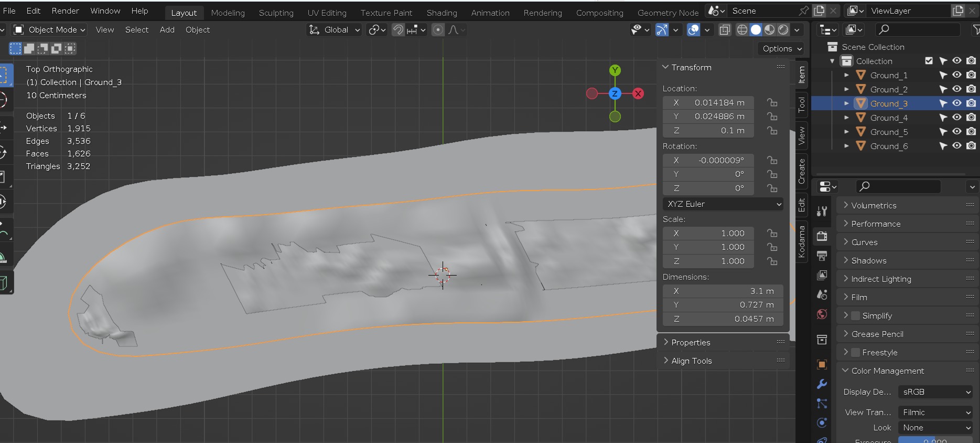980x443 pixels.
Task: Switch to the Shading workspace tab
Action: 441,13
